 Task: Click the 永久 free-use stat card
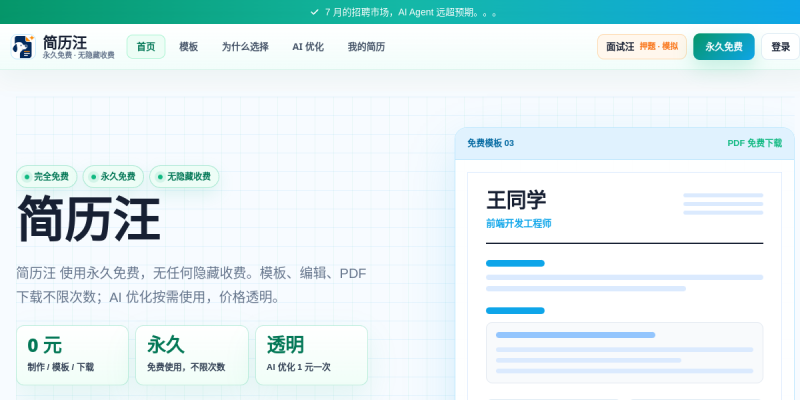pyautogui.click(x=192, y=355)
